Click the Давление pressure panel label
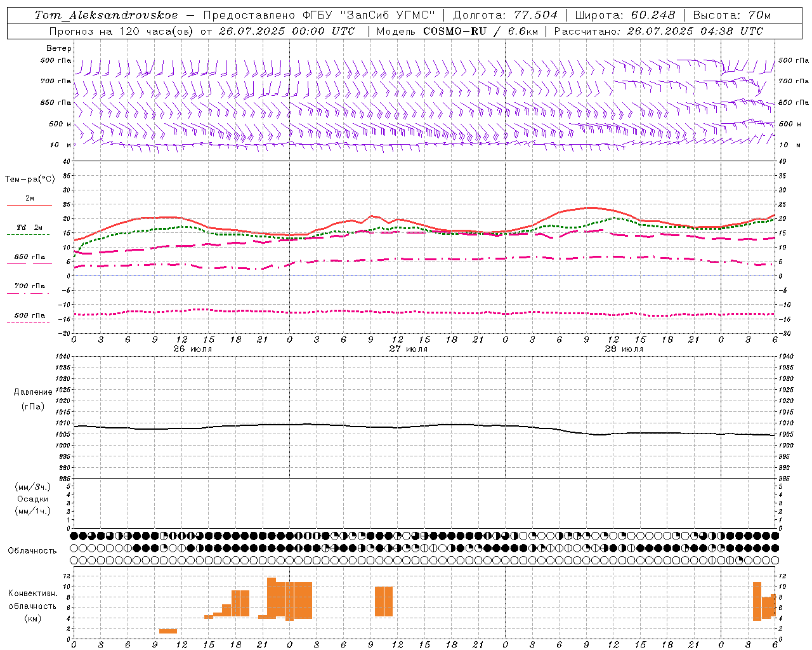The image size is (812, 650). click(x=33, y=392)
